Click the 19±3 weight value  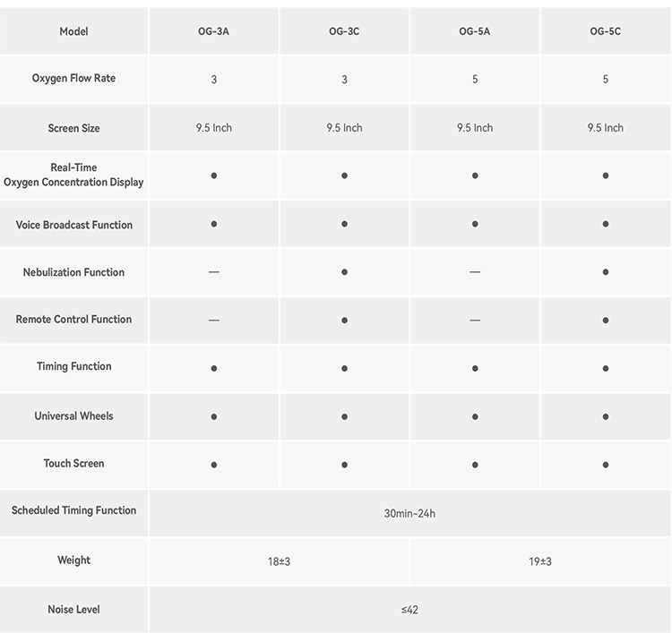click(x=540, y=561)
